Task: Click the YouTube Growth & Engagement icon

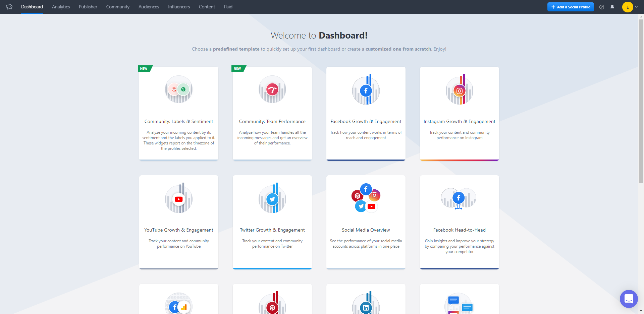Action: pos(178,199)
